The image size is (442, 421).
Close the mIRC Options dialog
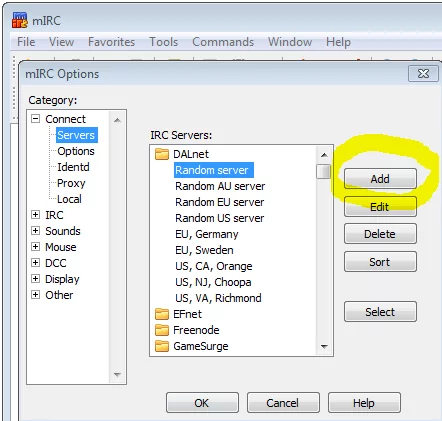click(423, 73)
